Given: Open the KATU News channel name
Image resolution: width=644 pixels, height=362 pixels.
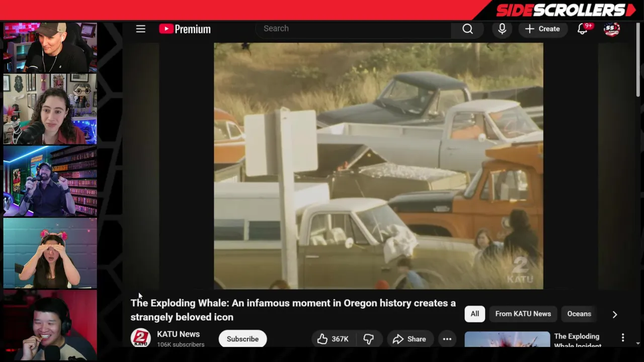Looking at the screenshot, I should (178, 334).
